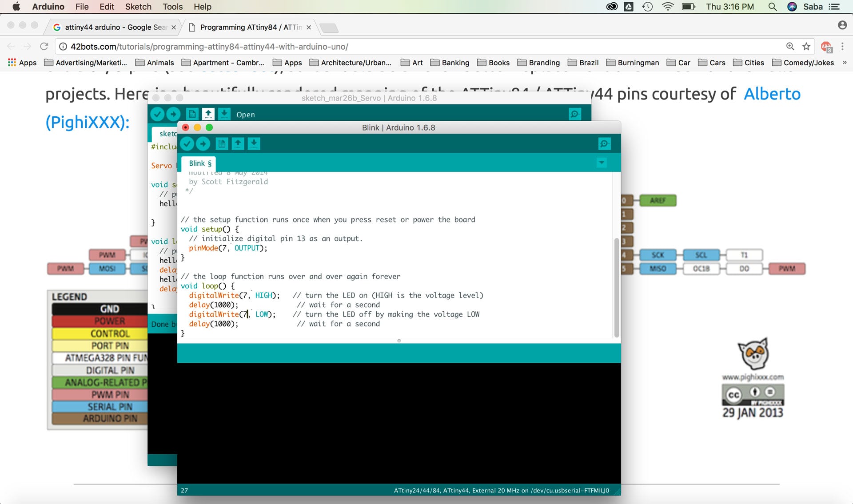Viewport: 853px width, 504px height.
Task: Open Spotlight search in menu bar
Action: click(x=773, y=7)
